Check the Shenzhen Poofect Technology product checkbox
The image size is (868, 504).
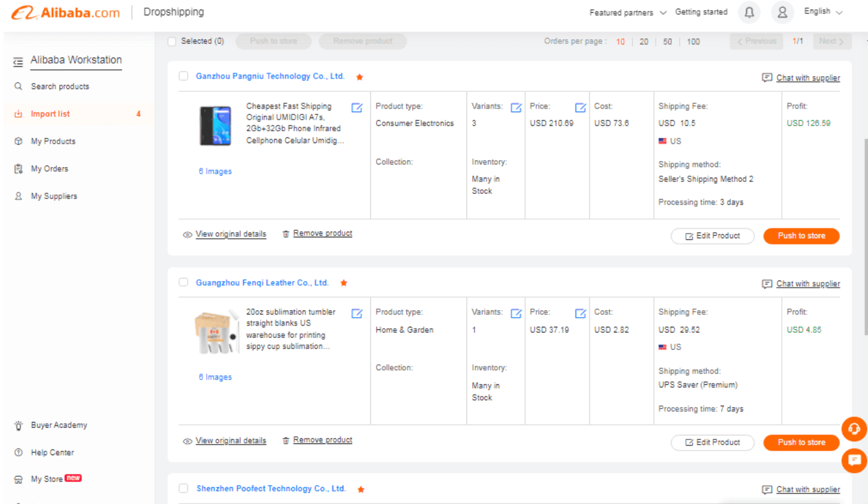[x=183, y=488]
